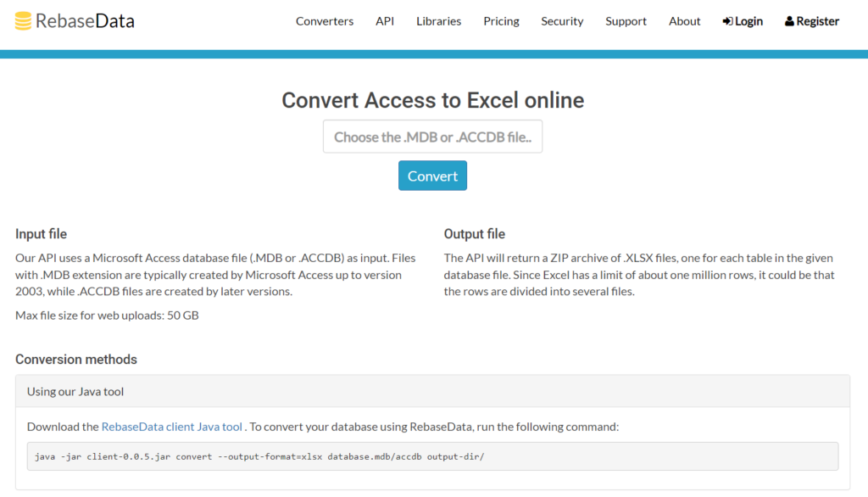Navigate to the Security page

point(562,21)
